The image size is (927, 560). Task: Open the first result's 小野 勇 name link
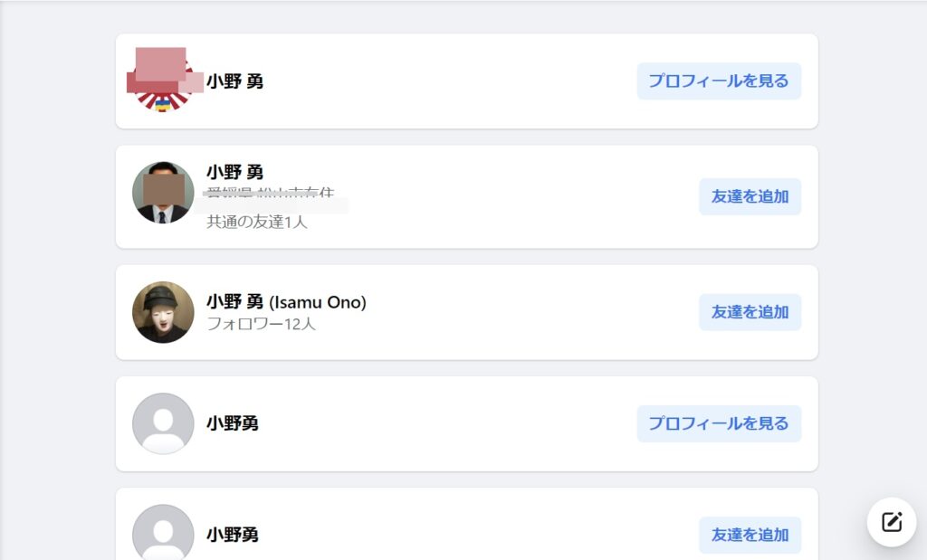(x=234, y=81)
